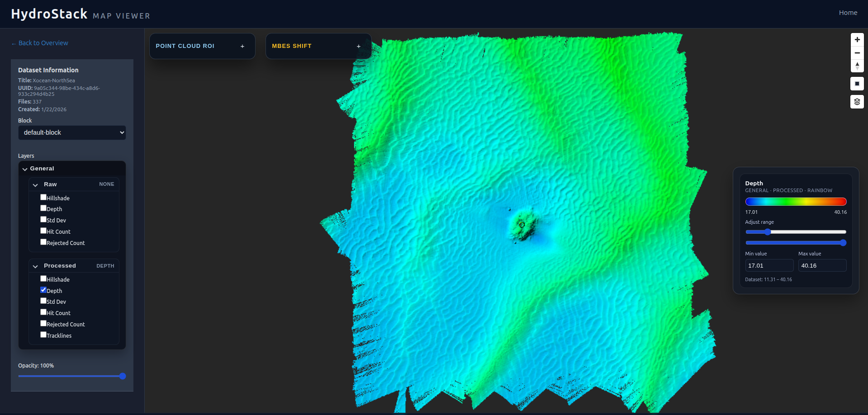Viewport: 868px width, 415px height.
Task: Collapse the Raw layer group
Action: point(36,184)
